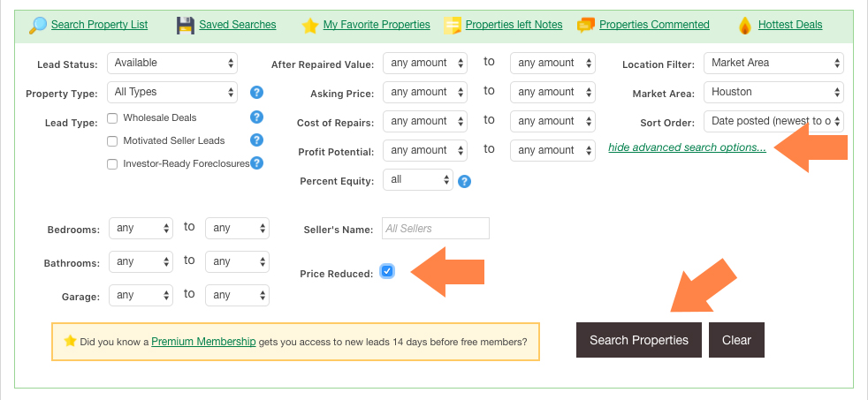Click the star My Favorite Properties icon
Viewport: 868px width, 400px height.
click(x=310, y=26)
